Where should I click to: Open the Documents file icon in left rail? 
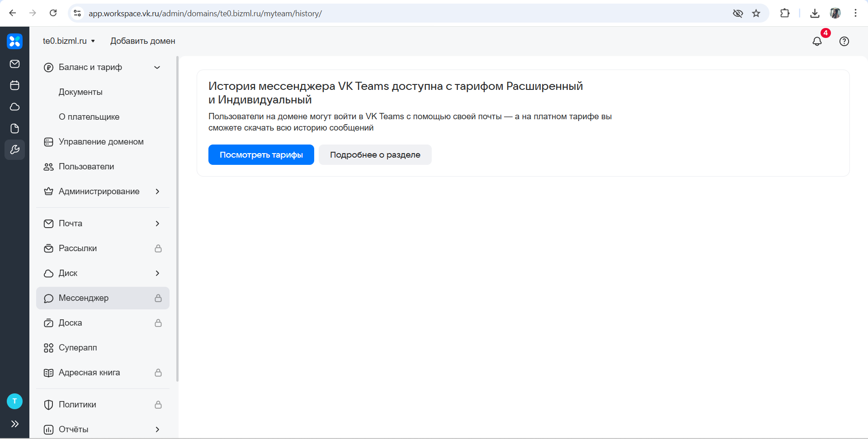[14, 128]
